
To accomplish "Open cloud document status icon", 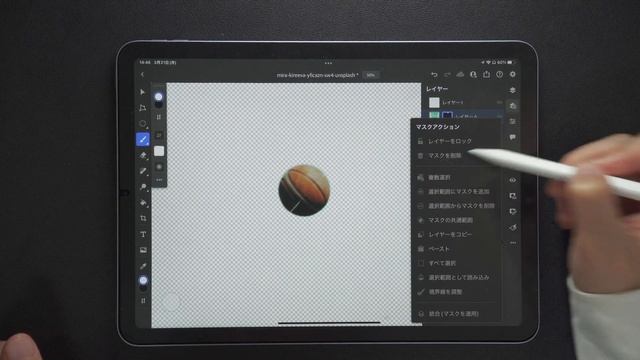I will pyautogui.click(x=460, y=75).
